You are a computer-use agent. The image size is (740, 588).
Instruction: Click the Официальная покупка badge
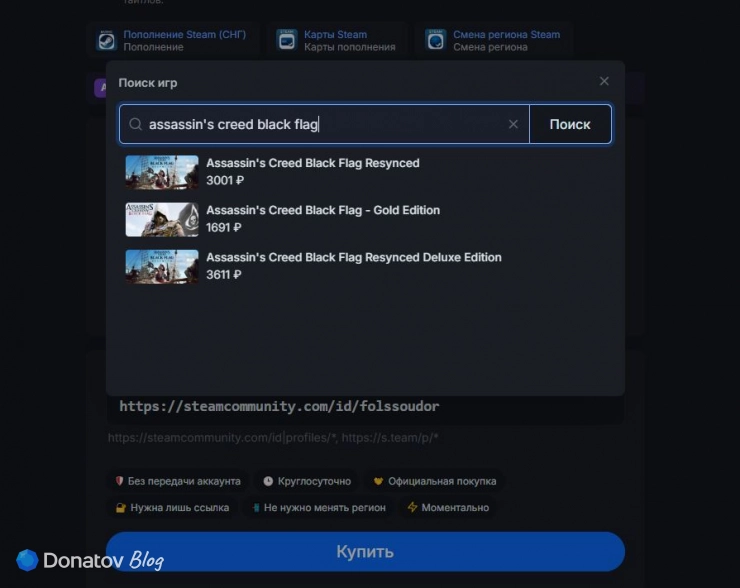pyautogui.click(x=435, y=481)
